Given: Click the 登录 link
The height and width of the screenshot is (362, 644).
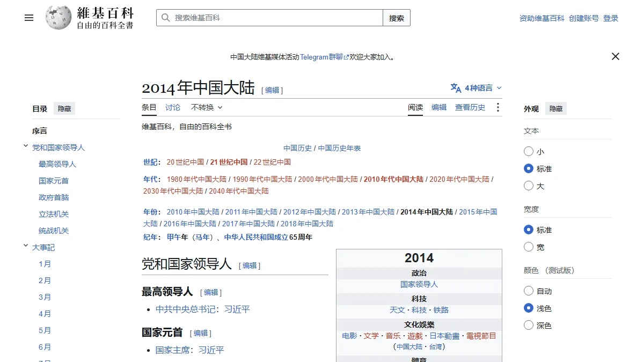Looking at the screenshot, I should (x=611, y=18).
